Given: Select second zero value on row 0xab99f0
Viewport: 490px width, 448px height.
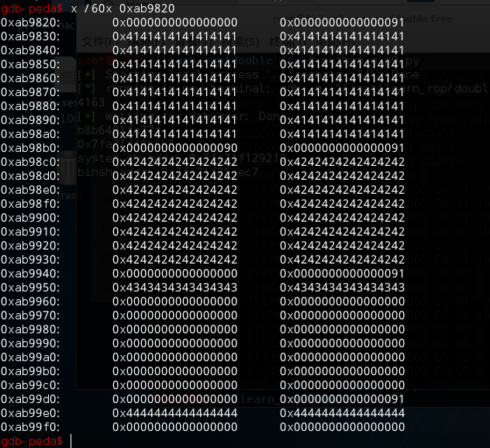Looking at the screenshot, I should [x=342, y=427].
